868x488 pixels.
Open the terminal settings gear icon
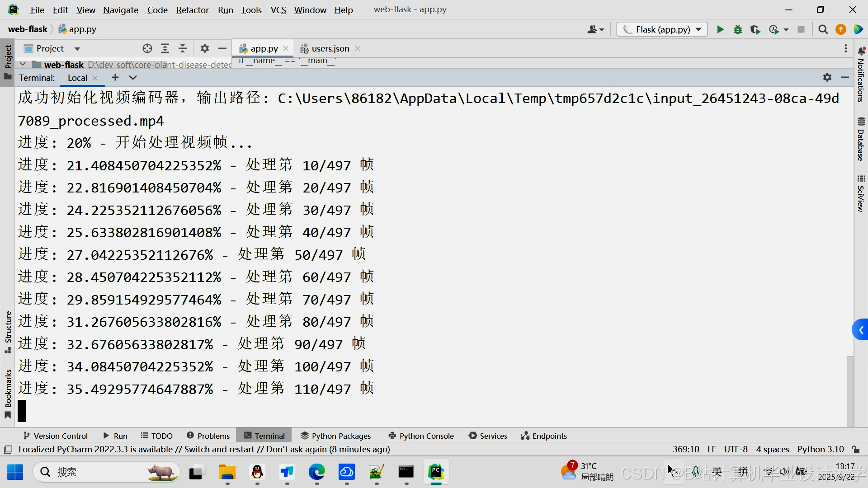827,78
